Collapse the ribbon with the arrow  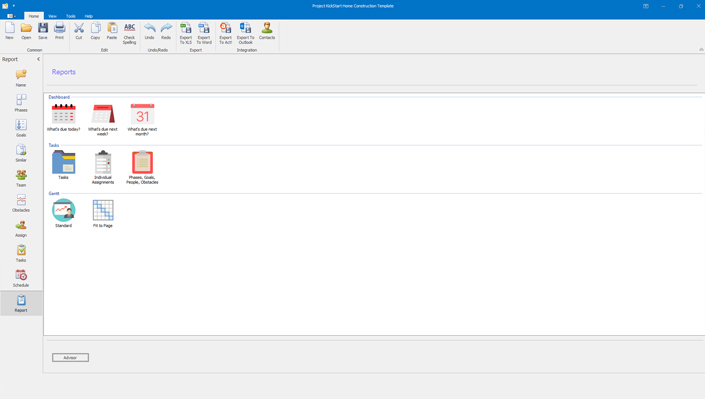point(701,49)
